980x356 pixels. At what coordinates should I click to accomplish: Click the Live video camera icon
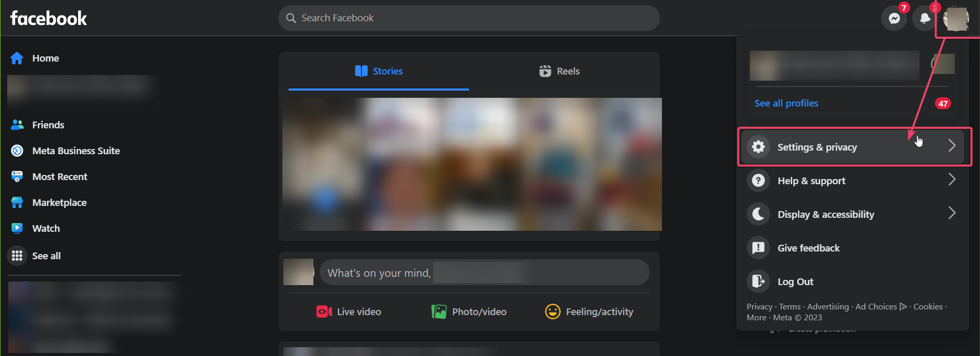324,311
